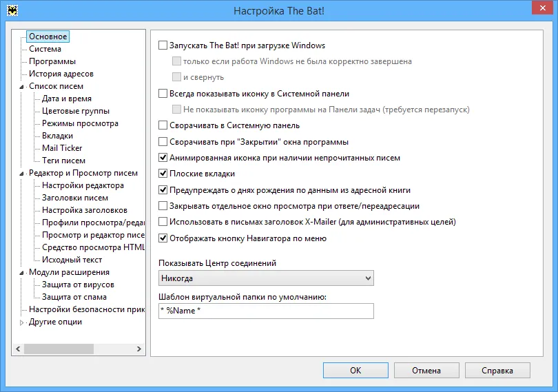Uncheck 'Отображать кнопку Навигатора по меню'

(x=163, y=238)
